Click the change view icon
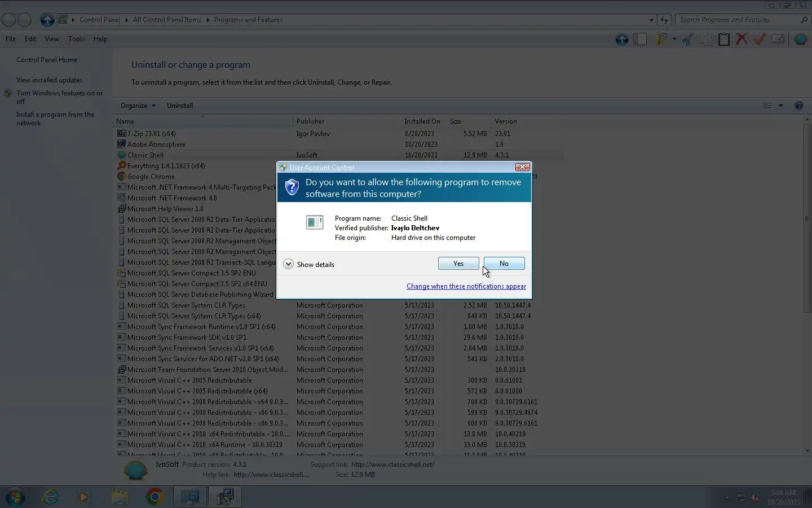 [767, 106]
